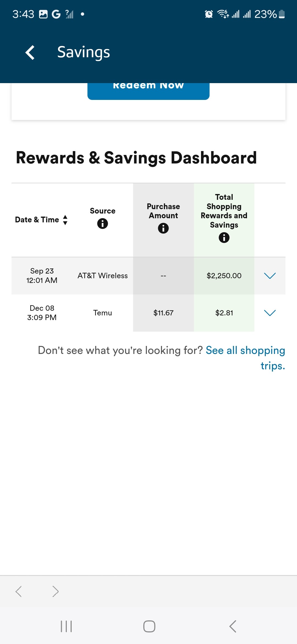Select the AT&T Wireless source cell
This screenshot has height=644, width=297.
[103, 275]
